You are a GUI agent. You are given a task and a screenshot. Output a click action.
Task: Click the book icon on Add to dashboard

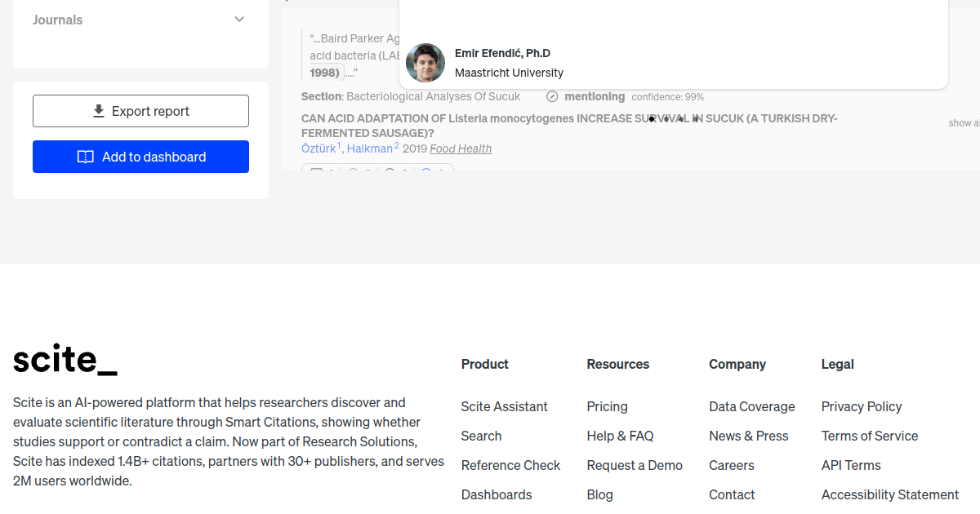point(86,157)
